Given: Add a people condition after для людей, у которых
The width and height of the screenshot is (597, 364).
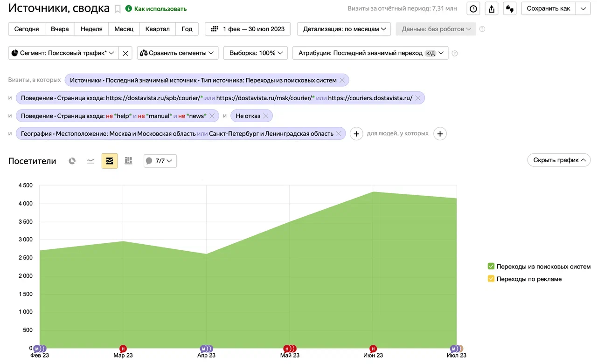Looking at the screenshot, I should (440, 134).
